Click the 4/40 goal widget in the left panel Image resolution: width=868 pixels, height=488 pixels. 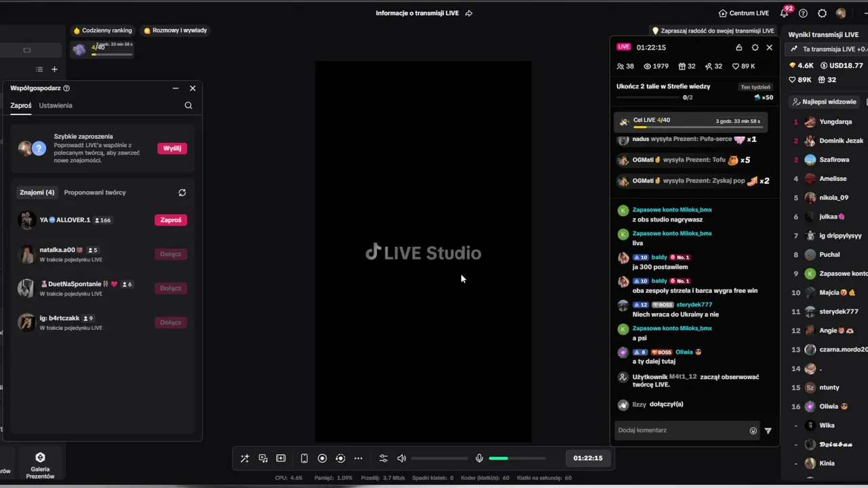tap(103, 49)
